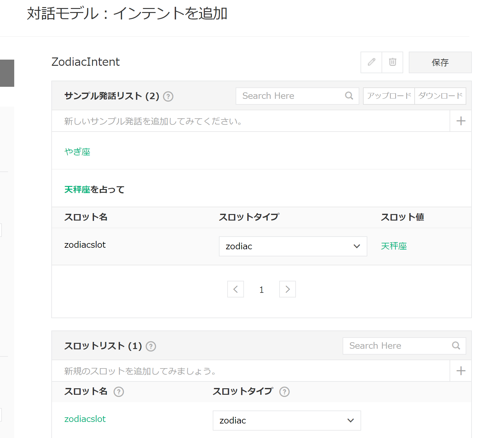Viewport: 504px width, 438px height.
Task: Click the plus icon to add sample utterance
Action: tap(461, 121)
